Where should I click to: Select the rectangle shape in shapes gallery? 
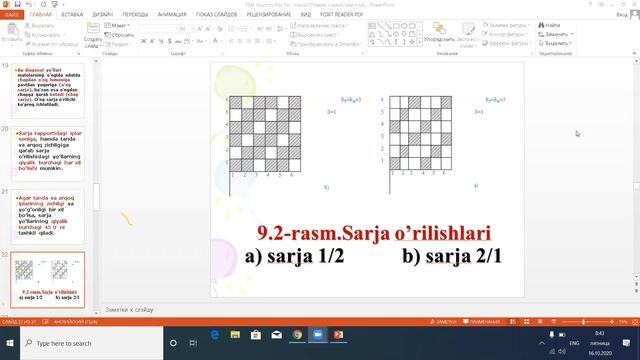click(396, 26)
